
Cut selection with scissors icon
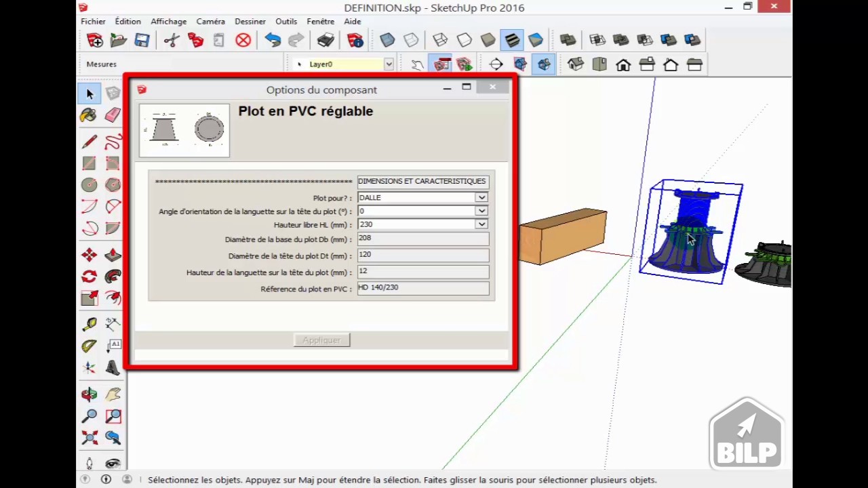(x=171, y=41)
